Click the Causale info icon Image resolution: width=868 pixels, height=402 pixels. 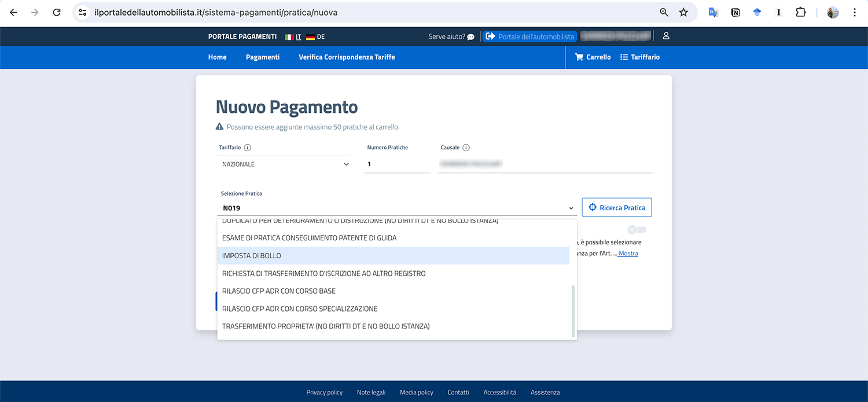pos(466,148)
